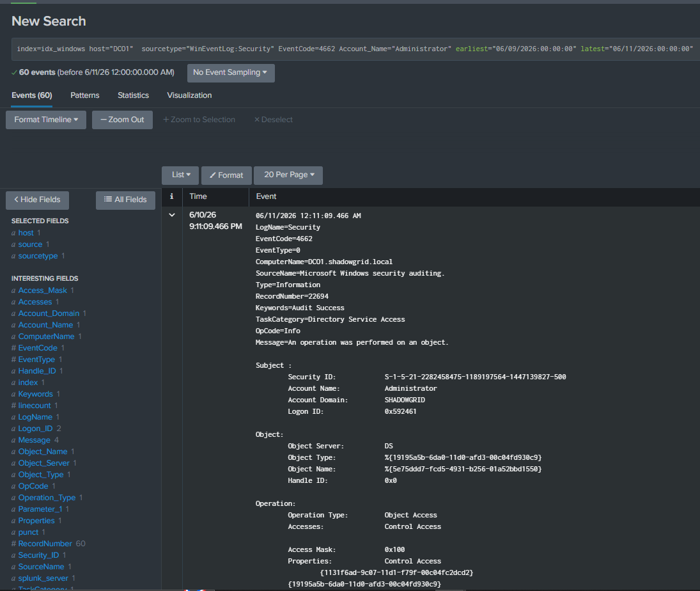Switch to the Events (60) tab
Viewport: 700px width, 591px height.
(x=32, y=95)
